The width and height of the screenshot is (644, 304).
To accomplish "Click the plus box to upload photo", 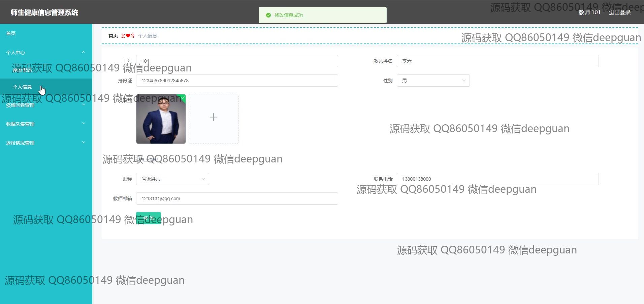I will 214,119.
